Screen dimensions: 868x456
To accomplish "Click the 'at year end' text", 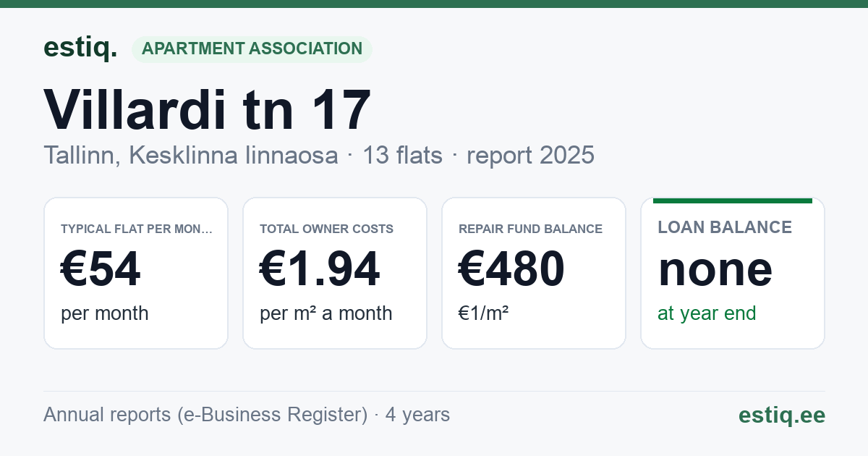I will point(707,313).
